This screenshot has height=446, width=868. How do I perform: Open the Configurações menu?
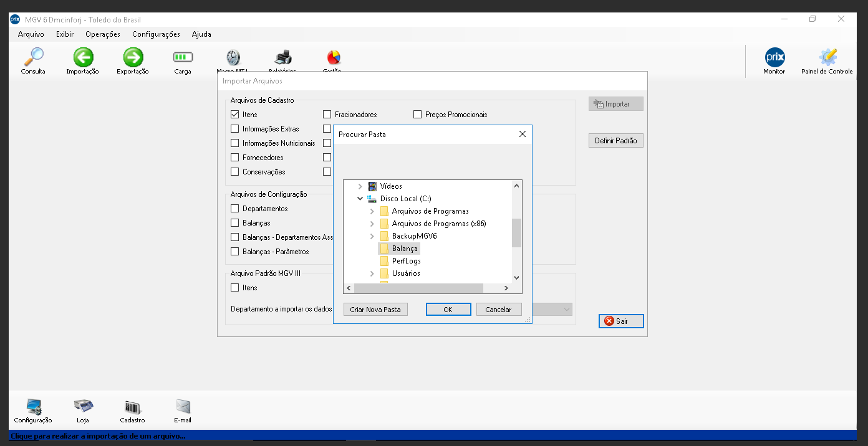tap(156, 34)
